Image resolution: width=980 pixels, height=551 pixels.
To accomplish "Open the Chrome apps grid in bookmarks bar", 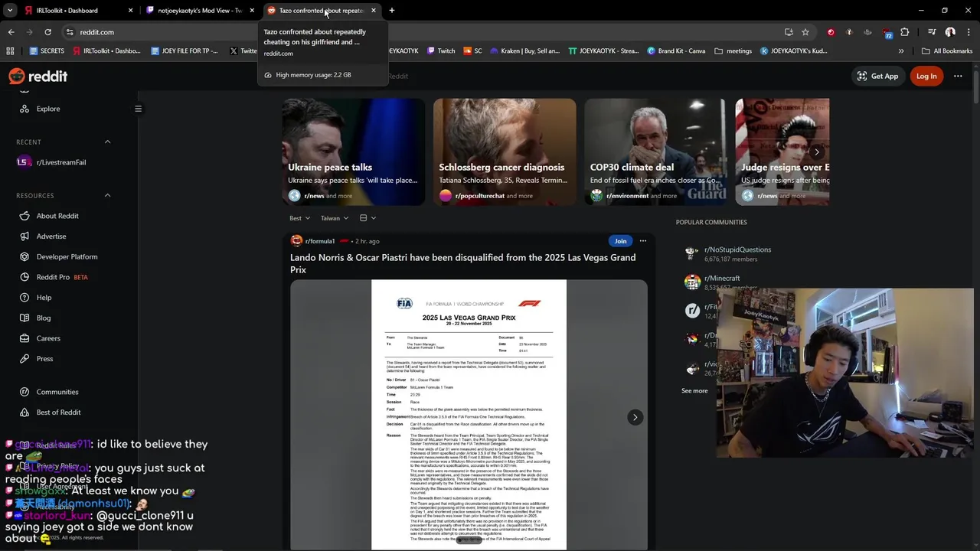I will 10,51.
